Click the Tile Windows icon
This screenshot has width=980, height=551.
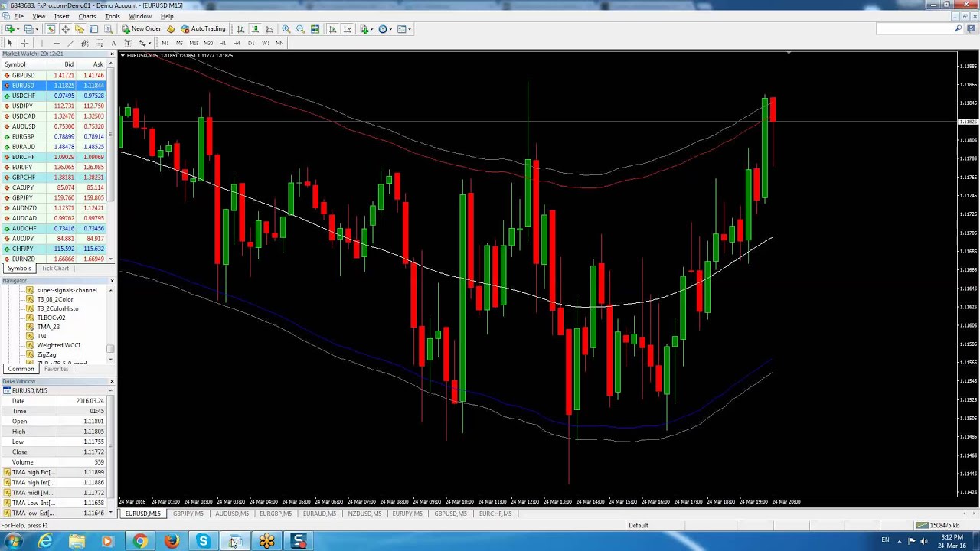pyautogui.click(x=315, y=29)
